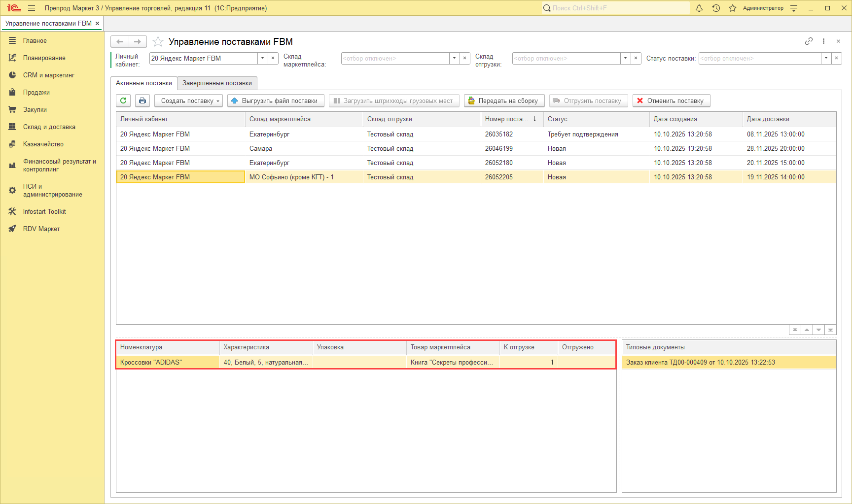Open the Склад и доставка section
The image size is (852, 504).
49,127
